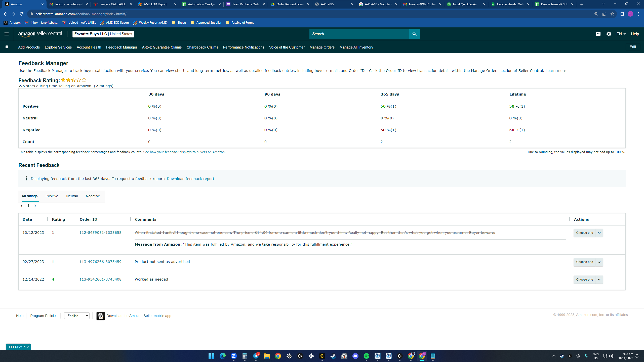
Task: Open a new browser tab
Action: pos(582,4)
